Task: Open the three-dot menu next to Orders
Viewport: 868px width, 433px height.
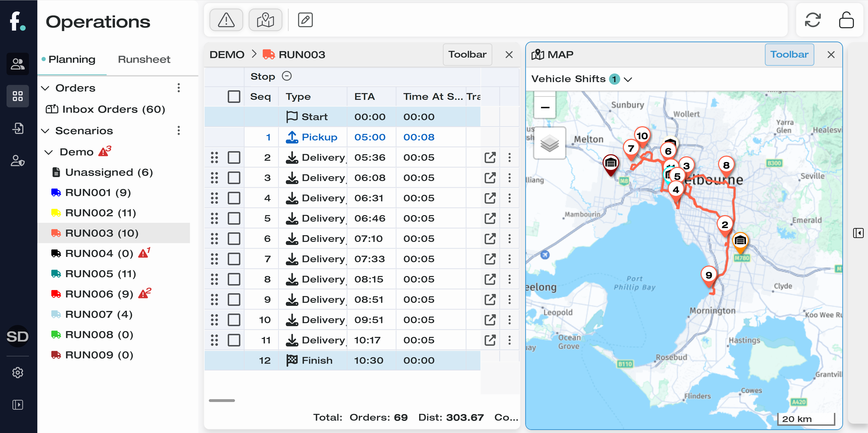Action: point(178,88)
